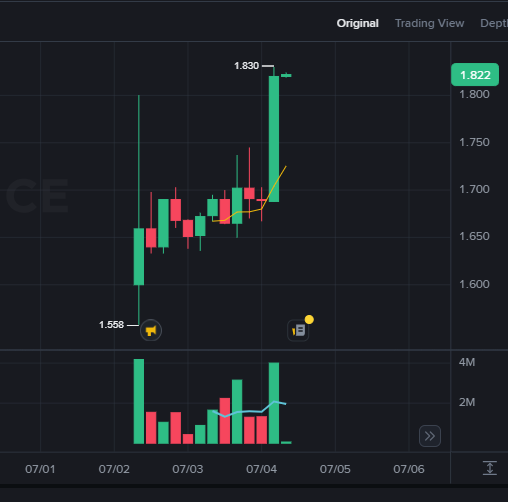Click the 1.750 price axis label
The image size is (508, 502).
point(474,142)
